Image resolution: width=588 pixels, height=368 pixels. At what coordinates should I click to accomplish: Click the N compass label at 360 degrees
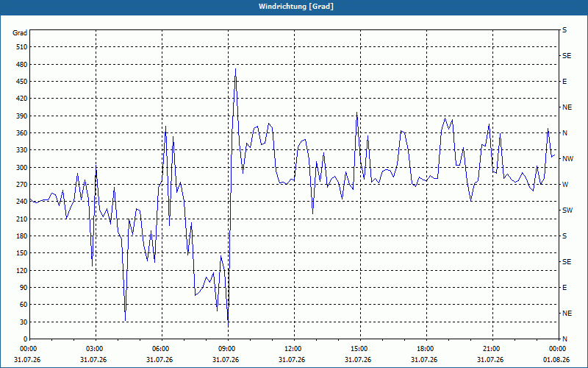(564, 133)
